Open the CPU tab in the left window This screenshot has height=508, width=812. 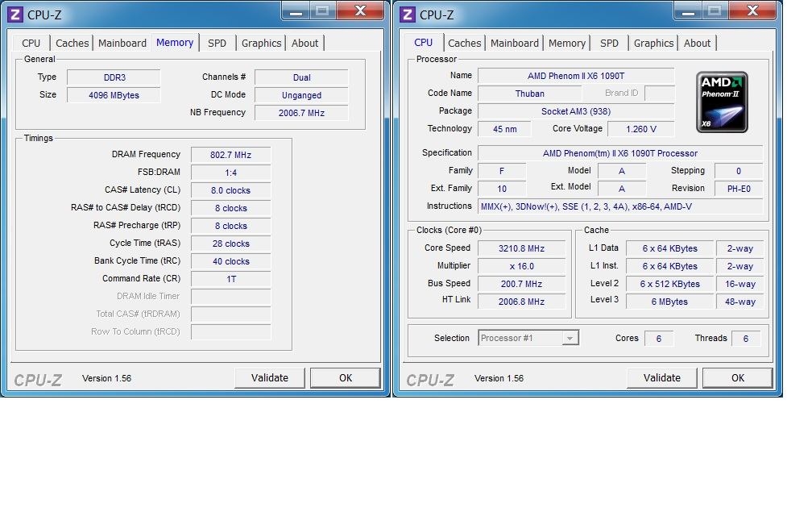pyautogui.click(x=31, y=43)
